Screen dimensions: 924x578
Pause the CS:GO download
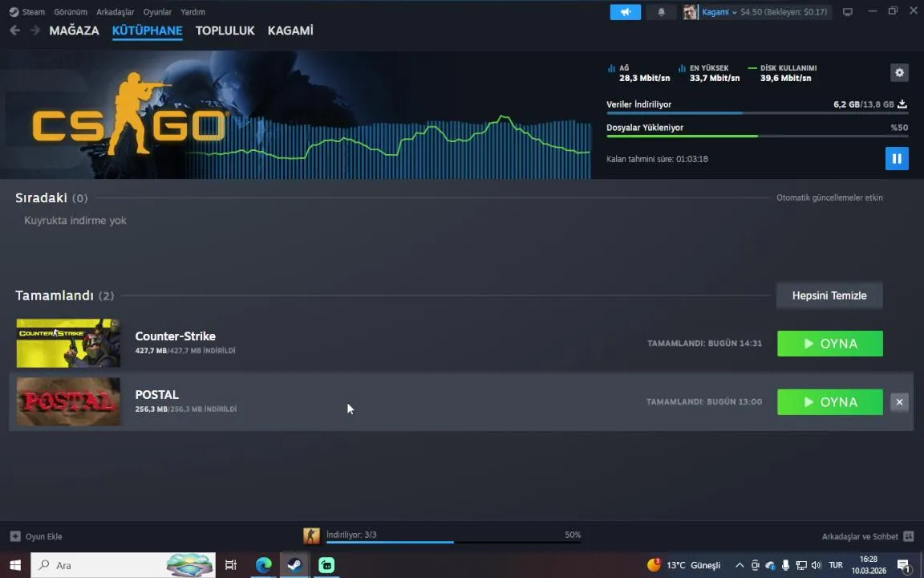[896, 159]
